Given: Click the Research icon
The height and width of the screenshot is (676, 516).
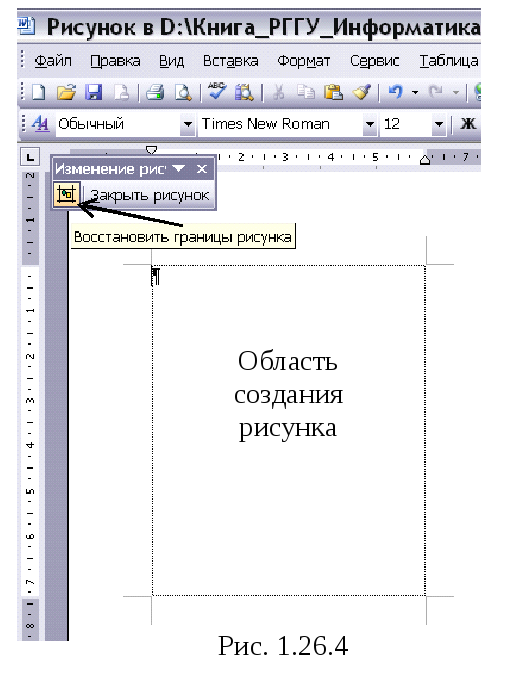Looking at the screenshot, I should coord(244,93).
